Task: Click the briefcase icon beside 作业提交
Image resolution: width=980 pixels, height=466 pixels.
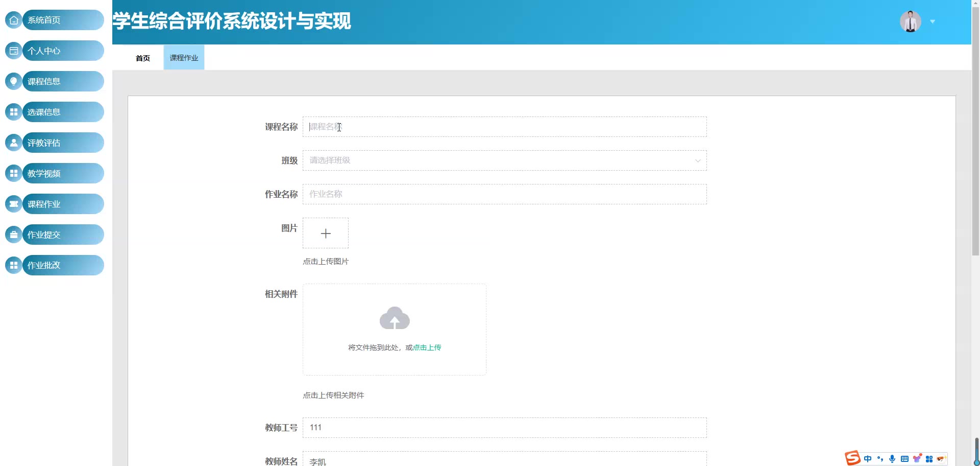Action: pos(14,235)
